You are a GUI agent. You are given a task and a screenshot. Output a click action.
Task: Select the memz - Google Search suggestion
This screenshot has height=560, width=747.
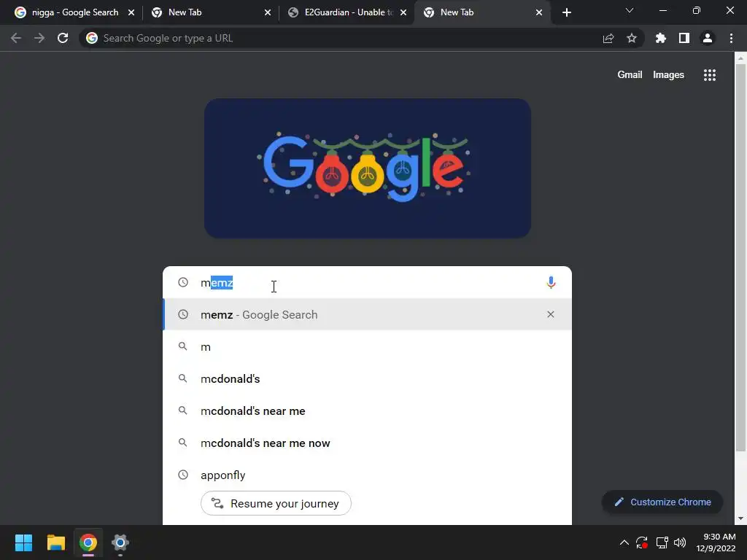coord(367,314)
